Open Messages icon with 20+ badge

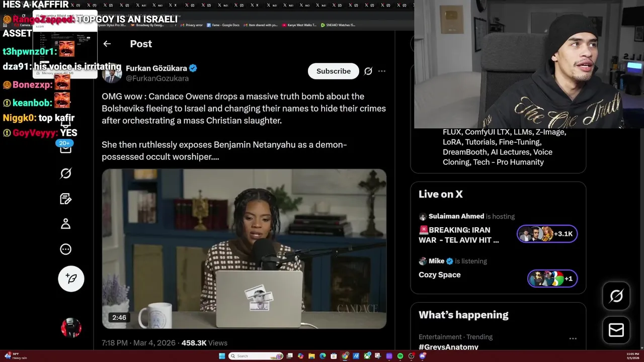(x=66, y=148)
